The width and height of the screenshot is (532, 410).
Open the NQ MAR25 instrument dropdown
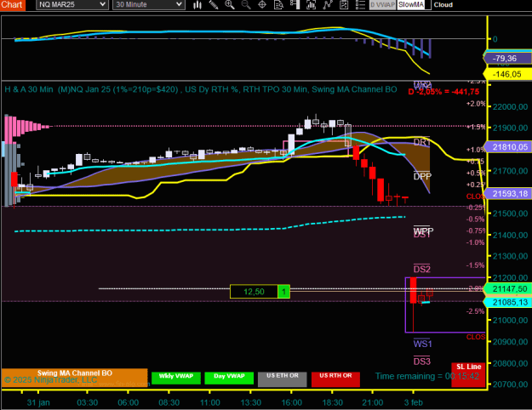coord(72,5)
